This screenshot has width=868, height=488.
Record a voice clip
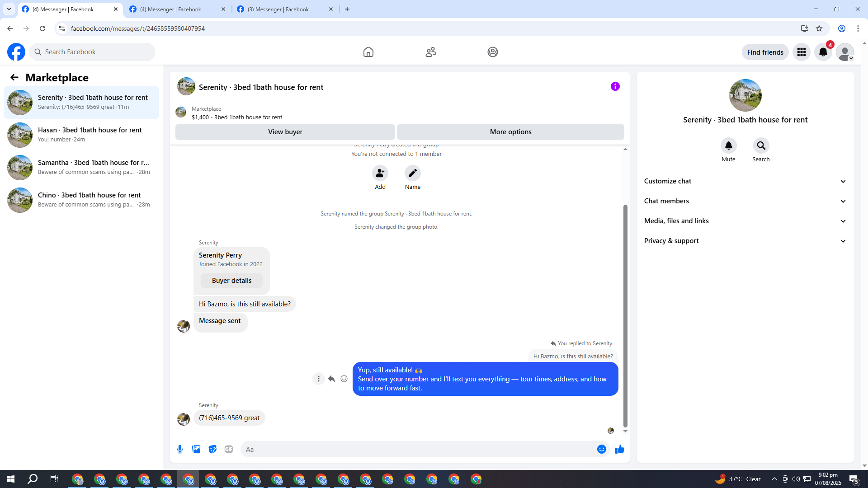[180, 449]
